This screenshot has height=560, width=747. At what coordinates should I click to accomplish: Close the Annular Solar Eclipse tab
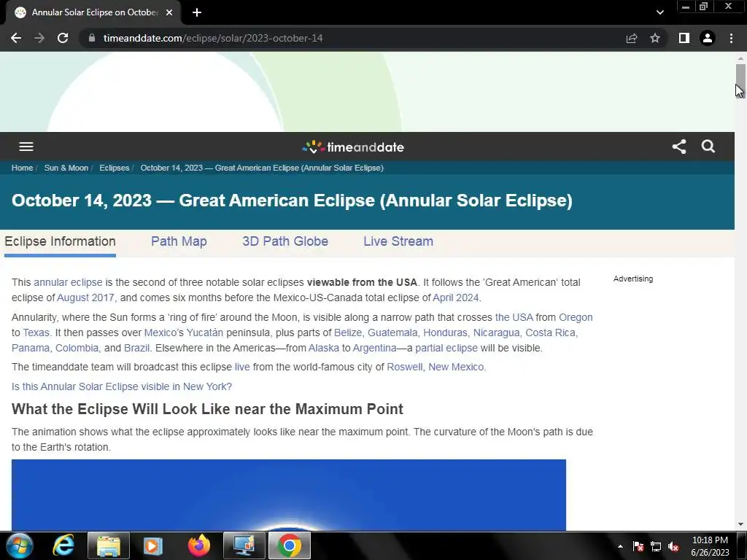[169, 12]
